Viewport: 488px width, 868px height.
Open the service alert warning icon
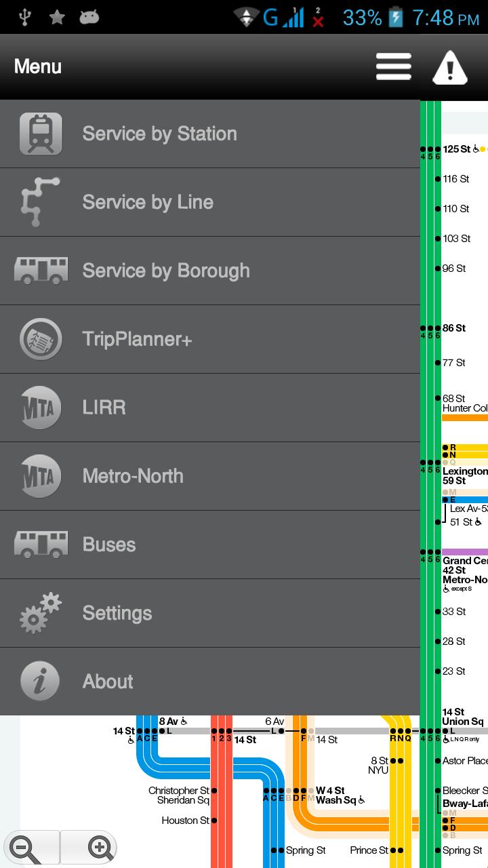[449, 66]
